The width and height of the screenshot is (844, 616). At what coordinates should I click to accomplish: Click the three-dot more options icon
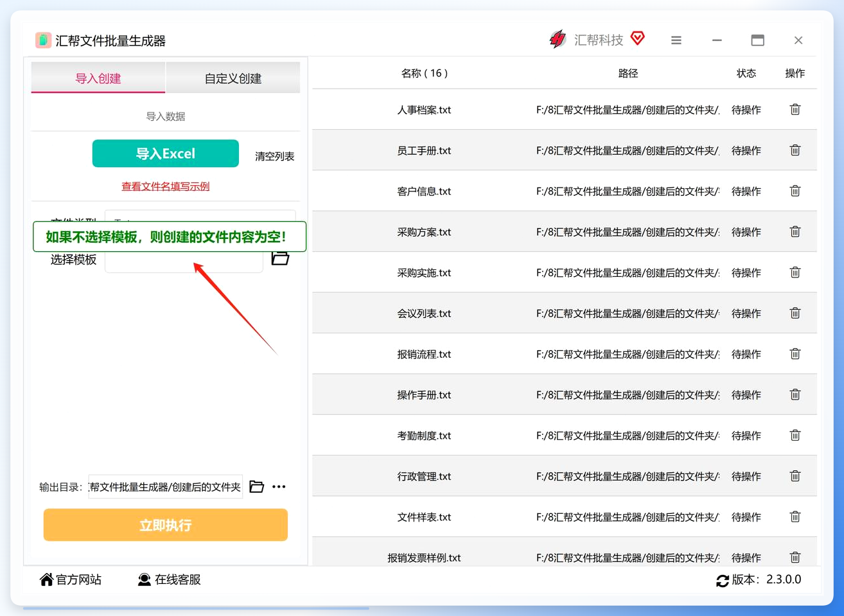(x=279, y=487)
